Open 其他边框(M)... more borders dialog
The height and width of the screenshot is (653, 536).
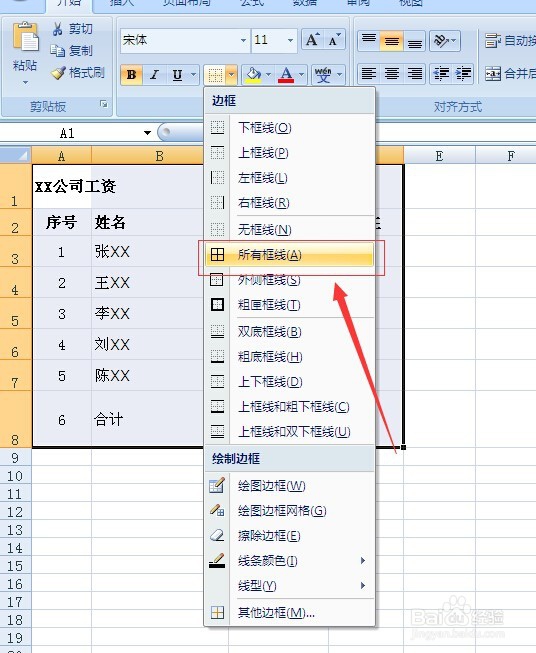coord(290,613)
